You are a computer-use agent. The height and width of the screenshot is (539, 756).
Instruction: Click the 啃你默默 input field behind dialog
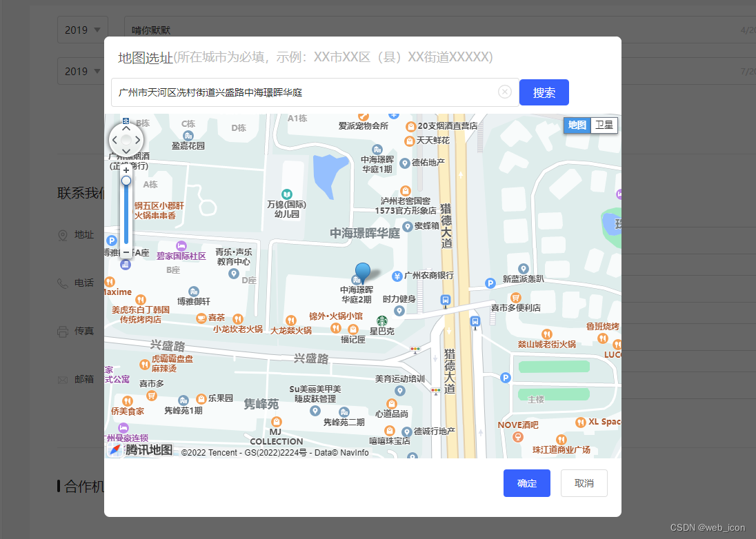[439, 30]
